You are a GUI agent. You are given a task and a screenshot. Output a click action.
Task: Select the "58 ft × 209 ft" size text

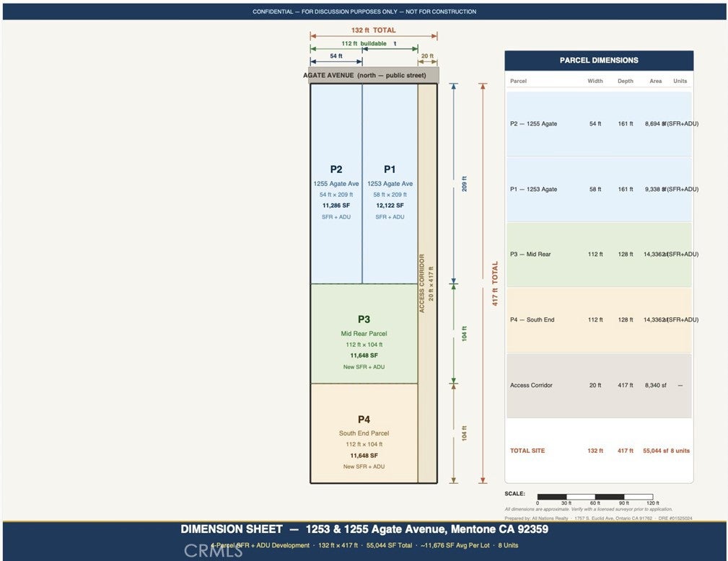tap(390, 195)
